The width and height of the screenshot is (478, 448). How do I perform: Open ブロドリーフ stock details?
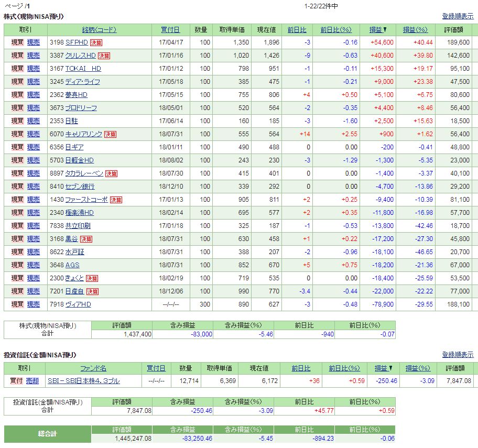(81, 108)
